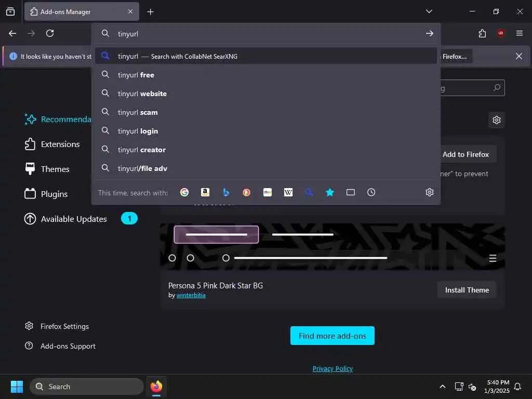532x399 pixels.
Task: Open Firefox Settings in the sidebar
Action: point(57,326)
